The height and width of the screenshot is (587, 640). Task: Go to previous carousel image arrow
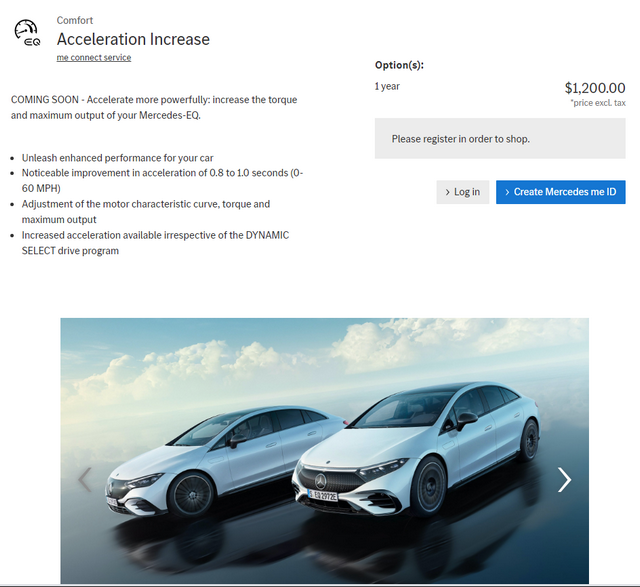pos(85,479)
